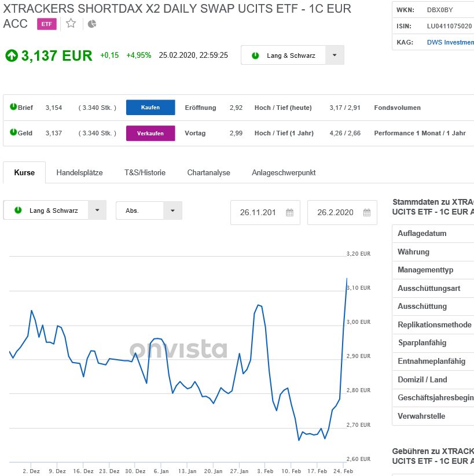
Task: Open calendar icon of end date 26.2.2020
Action: pos(366,212)
